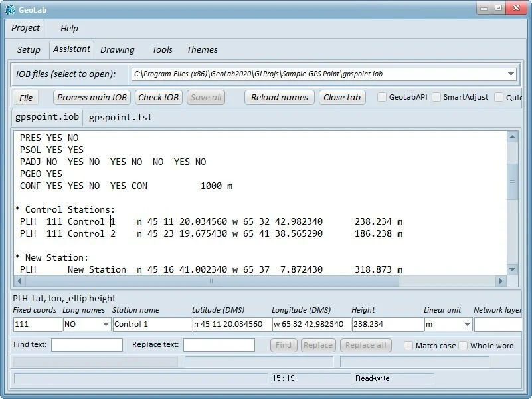Viewport: 532px width, 399px height.
Task: Select the gpspoint.iob file tab
Action: [46, 117]
